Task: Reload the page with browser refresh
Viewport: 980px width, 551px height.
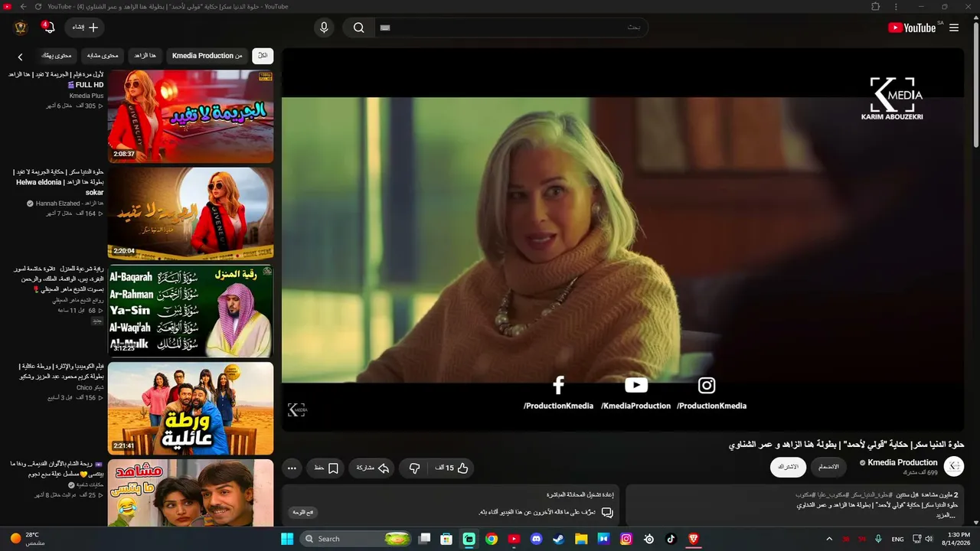Action: (38, 7)
